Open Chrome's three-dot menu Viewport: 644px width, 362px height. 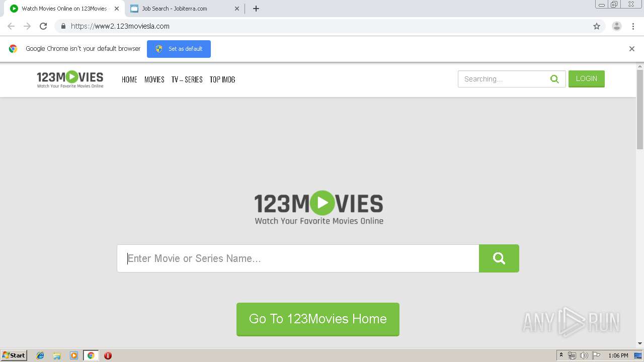pyautogui.click(x=633, y=26)
